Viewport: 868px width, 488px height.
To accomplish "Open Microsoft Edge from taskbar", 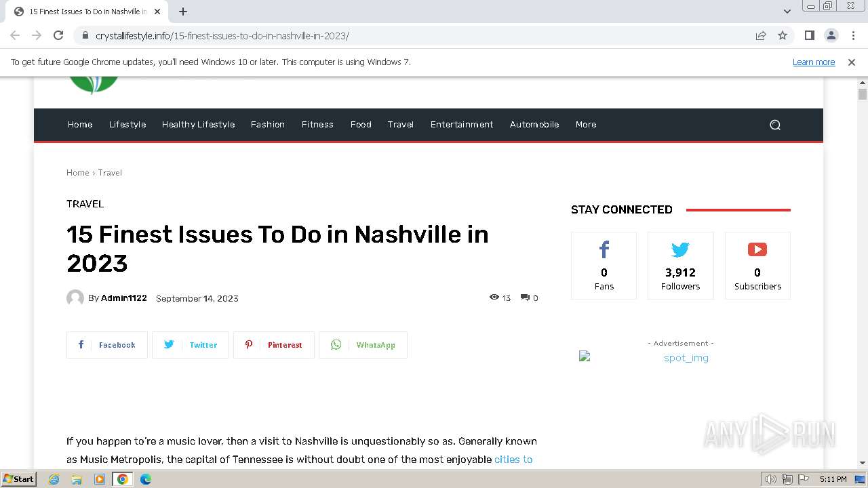I will [146, 479].
